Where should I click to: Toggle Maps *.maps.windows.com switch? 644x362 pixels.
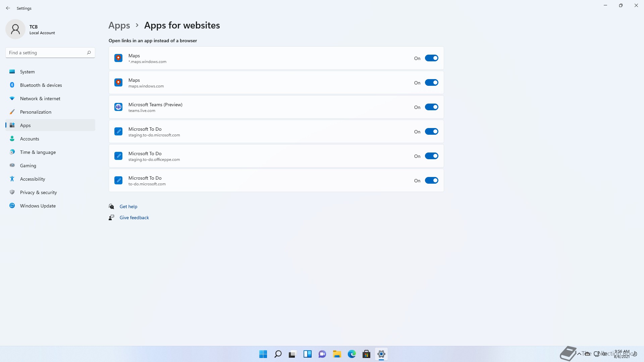tap(431, 58)
